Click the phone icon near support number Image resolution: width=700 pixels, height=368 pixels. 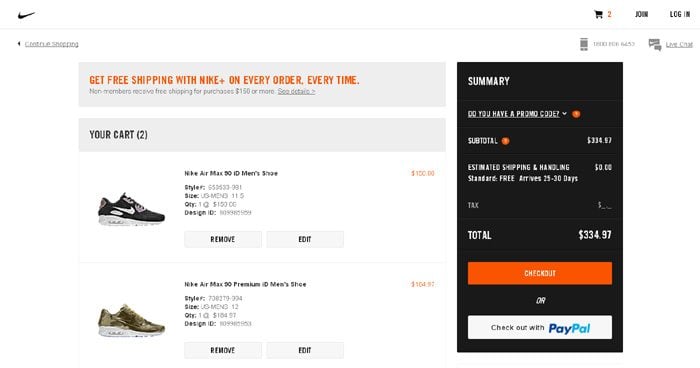point(583,44)
